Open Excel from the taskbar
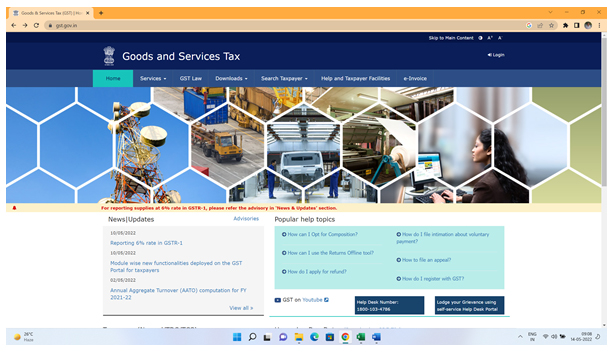This screenshot has height=363, width=616. [x=361, y=337]
